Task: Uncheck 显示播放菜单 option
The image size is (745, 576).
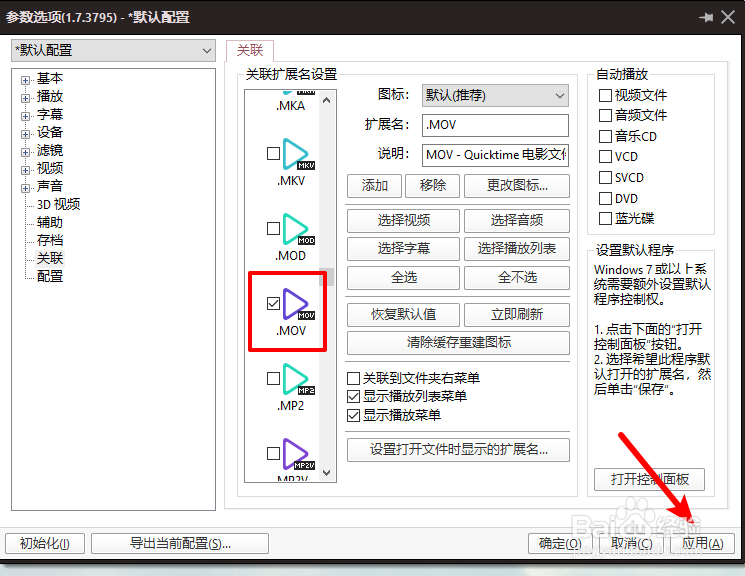Action: [x=353, y=416]
